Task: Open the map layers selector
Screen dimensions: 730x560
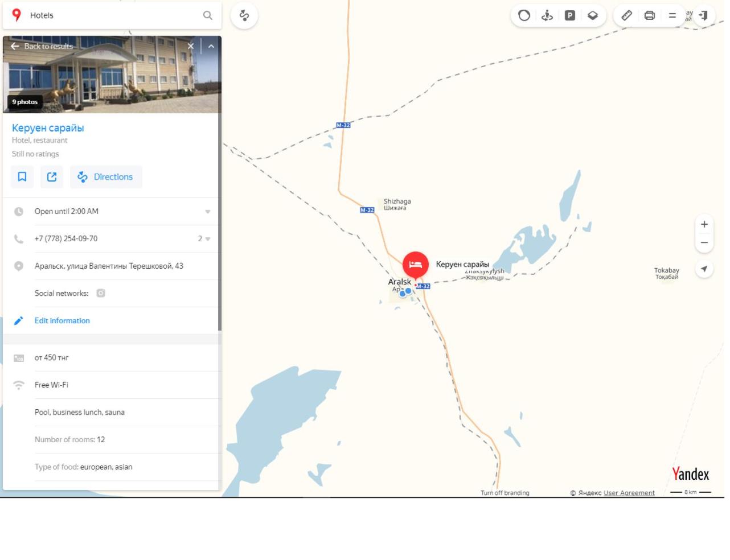Action: 593,15
